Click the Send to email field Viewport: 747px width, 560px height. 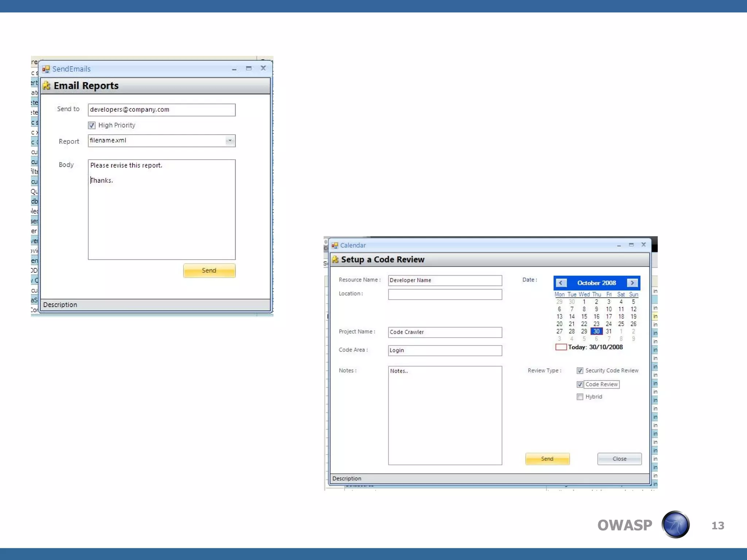coord(161,110)
